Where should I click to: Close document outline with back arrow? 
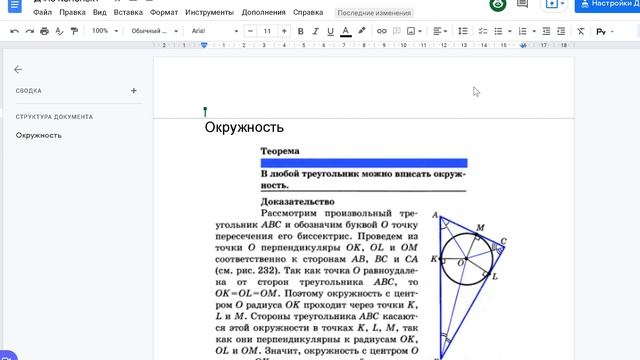pos(18,69)
